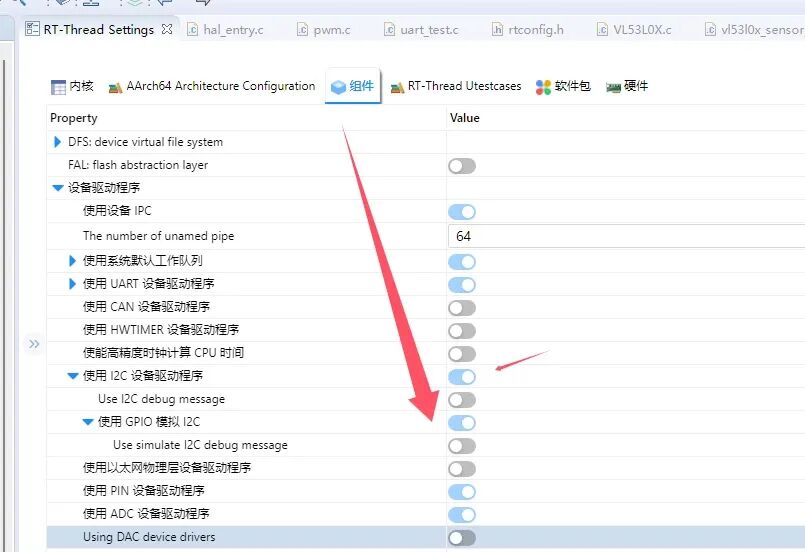Viewport: 805px width, 552px height.
Task: Click the rtconfig.h file icon
Action: point(498,30)
